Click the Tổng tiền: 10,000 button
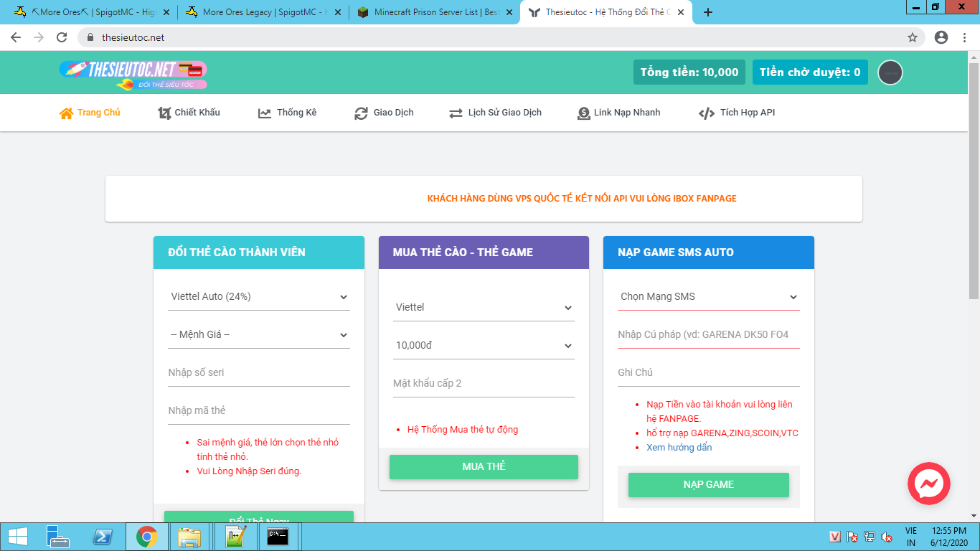 pos(689,72)
